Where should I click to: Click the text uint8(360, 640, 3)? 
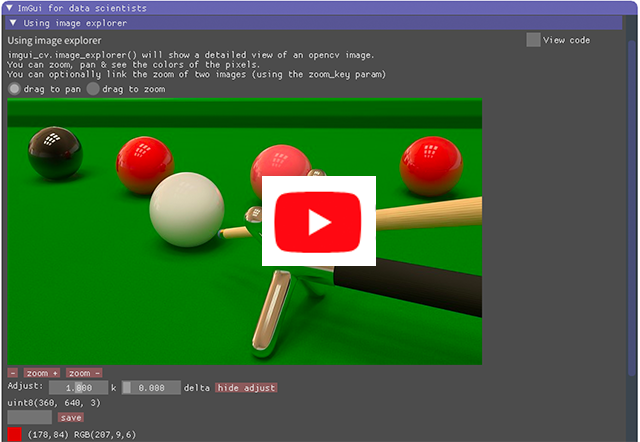tap(54, 402)
